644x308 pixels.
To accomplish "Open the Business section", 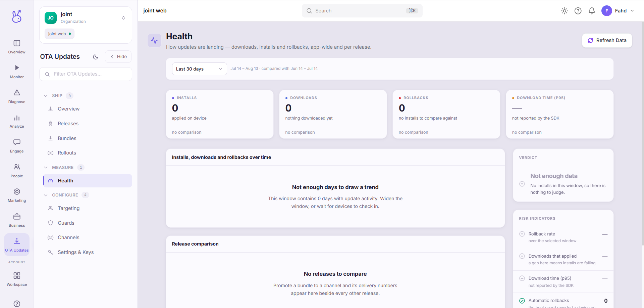I will [17, 220].
